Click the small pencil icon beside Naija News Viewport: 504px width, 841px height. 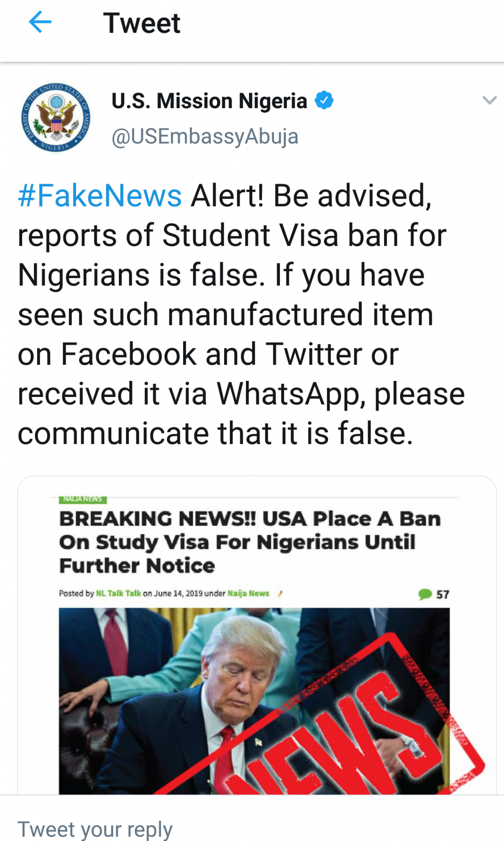pos(280,594)
